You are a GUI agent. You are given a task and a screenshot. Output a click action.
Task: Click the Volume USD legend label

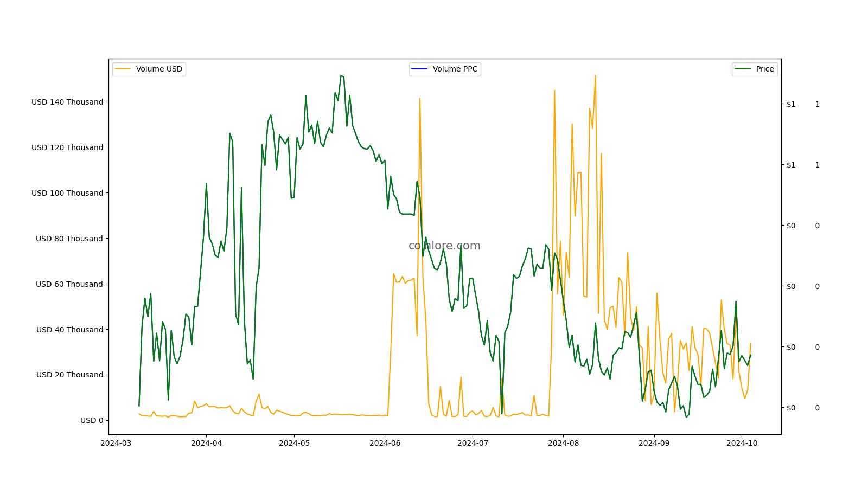(159, 69)
